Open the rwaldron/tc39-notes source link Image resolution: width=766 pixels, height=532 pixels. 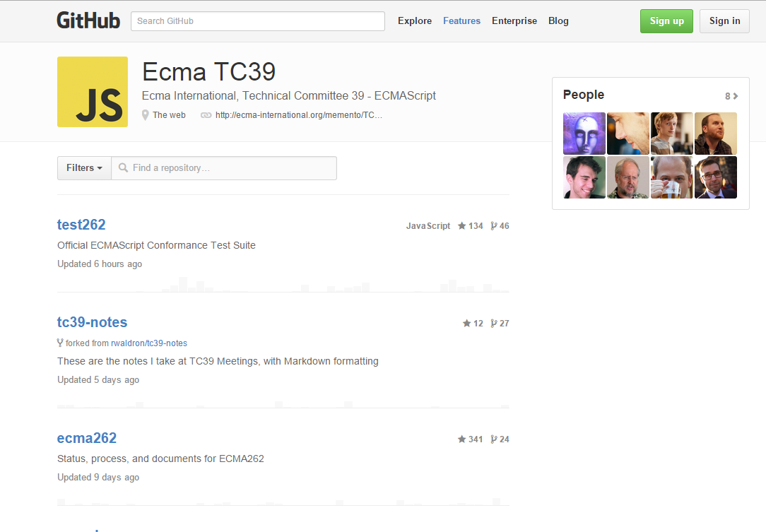149,343
